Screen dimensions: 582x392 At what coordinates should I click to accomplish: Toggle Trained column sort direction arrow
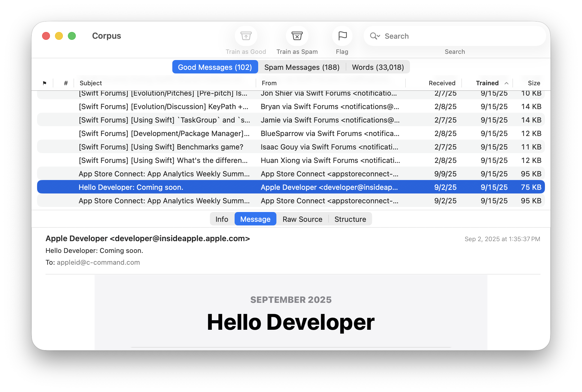point(507,83)
